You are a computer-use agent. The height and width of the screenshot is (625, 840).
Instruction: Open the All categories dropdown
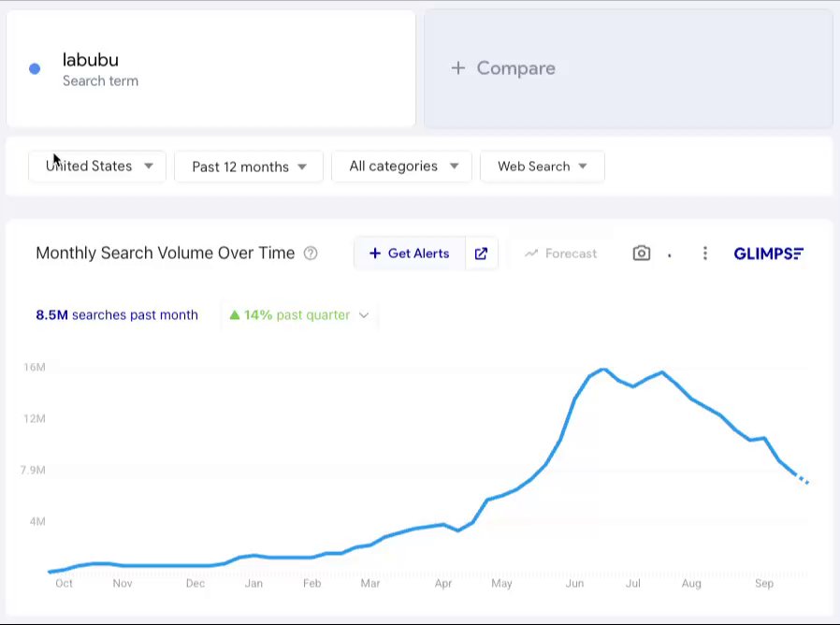402,167
